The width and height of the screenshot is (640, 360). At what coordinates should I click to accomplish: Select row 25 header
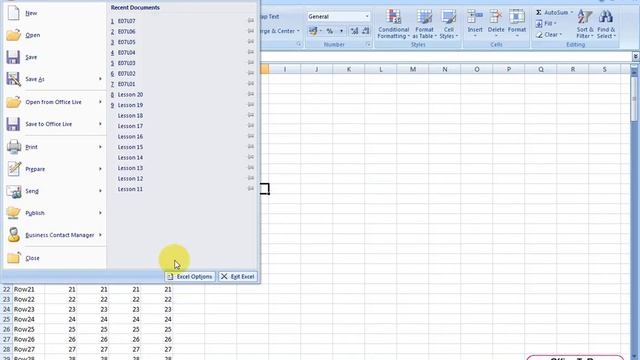7,319
